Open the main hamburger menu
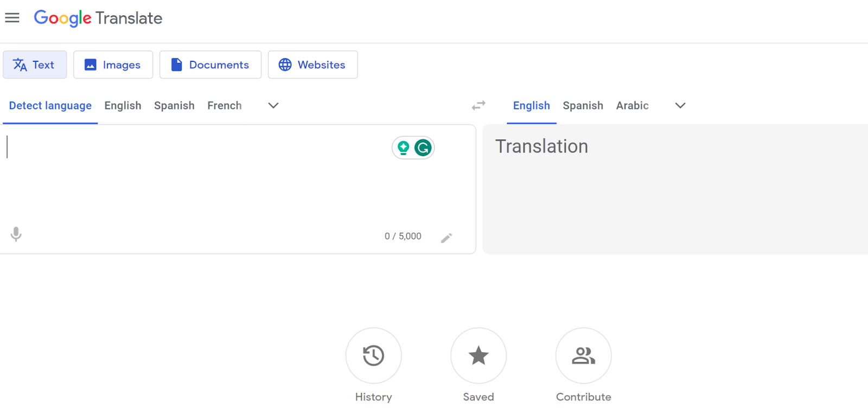Image resolution: width=868 pixels, height=414 pixels. [x=12, y=18]
